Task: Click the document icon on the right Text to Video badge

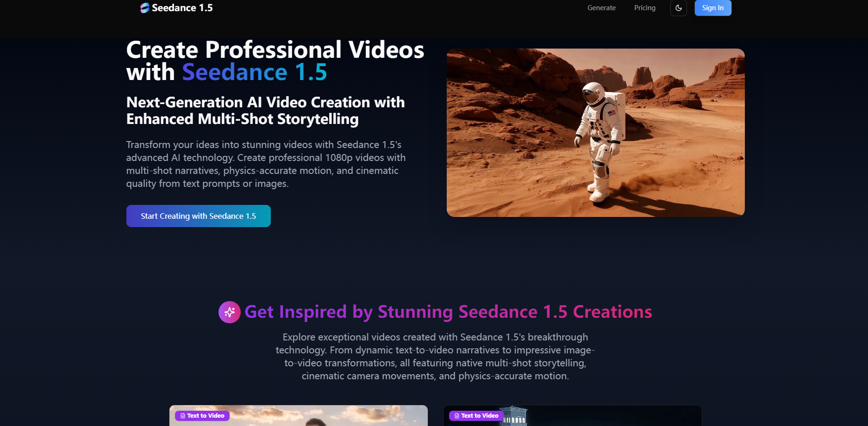Action: (456, 416)
